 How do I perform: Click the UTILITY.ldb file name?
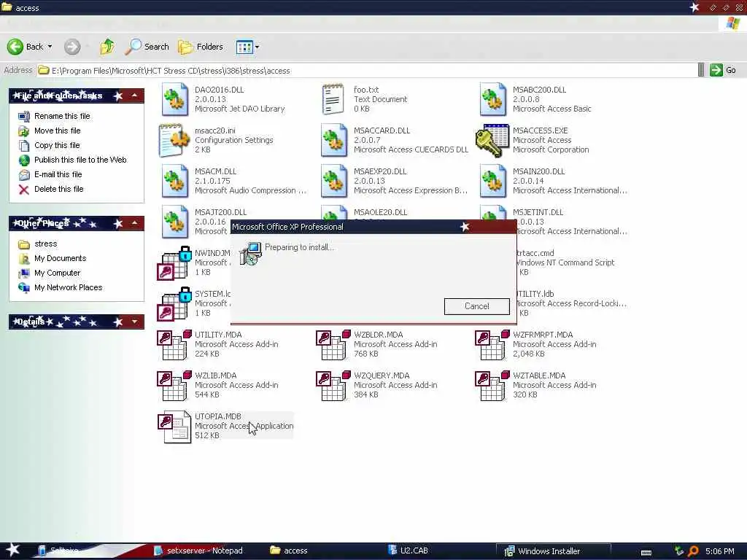pos(535,294)
